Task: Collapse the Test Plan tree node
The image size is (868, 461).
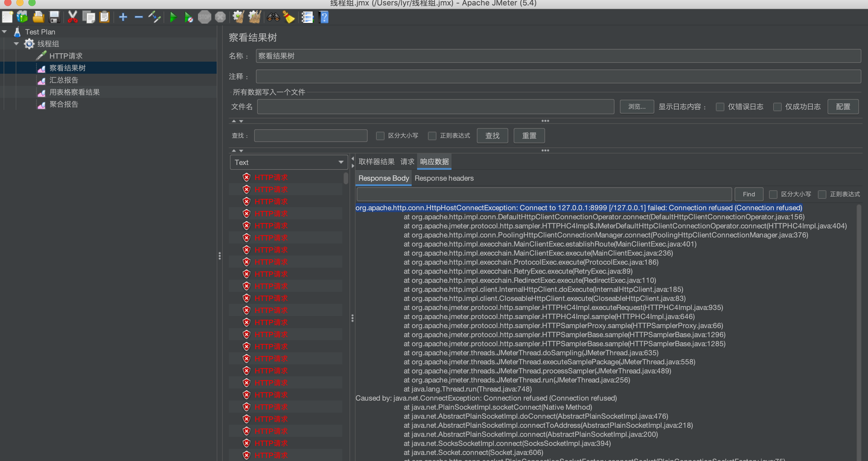Action: point(5,32)
